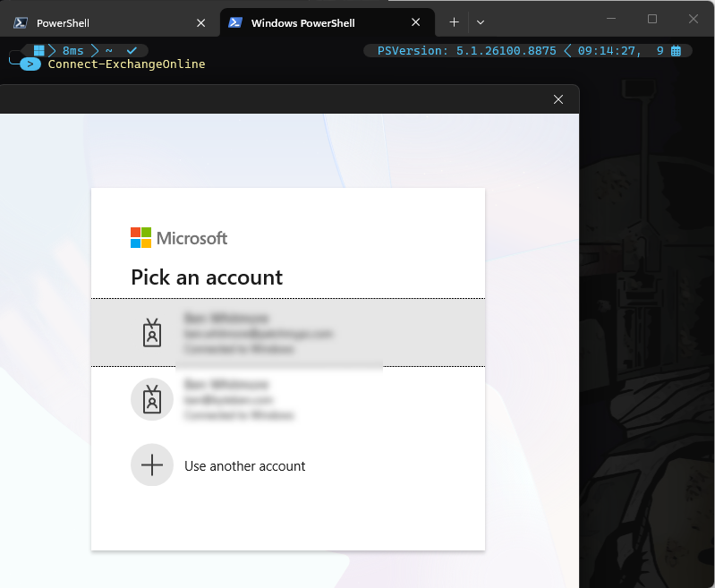Click the Windows PowerShell tab icon
This screenshot has width=715, height=588.
coord(234,22)
